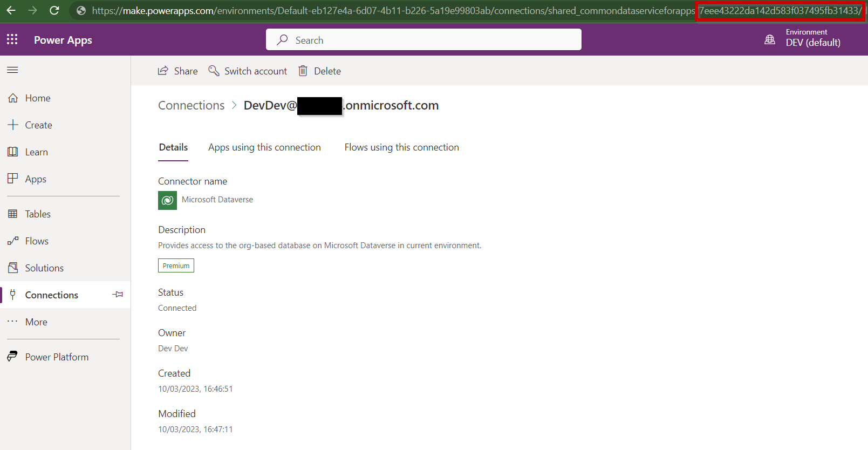
Task: Click the Tables grid icon
Action: tap(13, 214)
